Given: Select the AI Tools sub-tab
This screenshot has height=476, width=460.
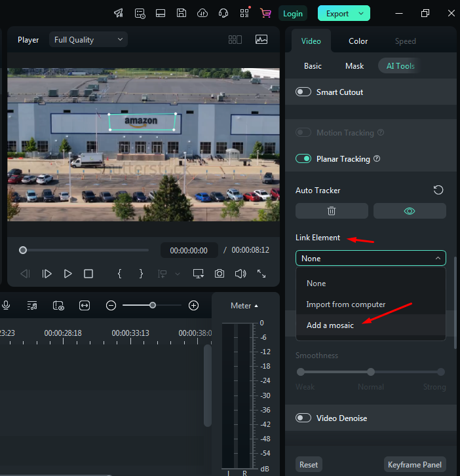Looking at the screenshot, I should (x=400, y=66).
